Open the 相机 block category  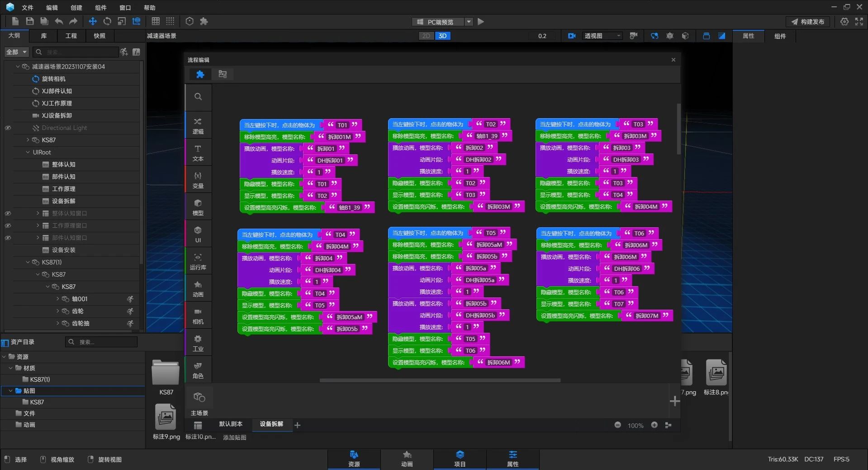[198, 316]
